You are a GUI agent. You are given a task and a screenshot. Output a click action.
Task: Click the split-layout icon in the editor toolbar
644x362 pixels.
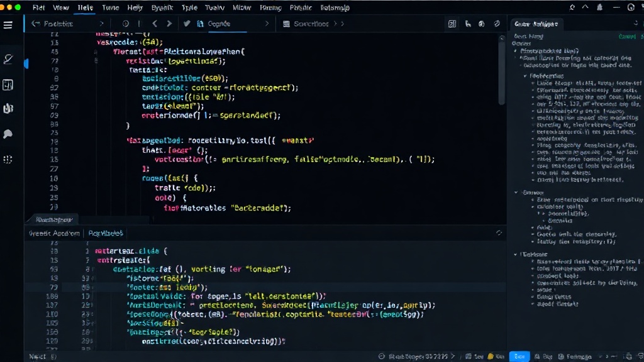pyautogui.click(x=452, y=24)
